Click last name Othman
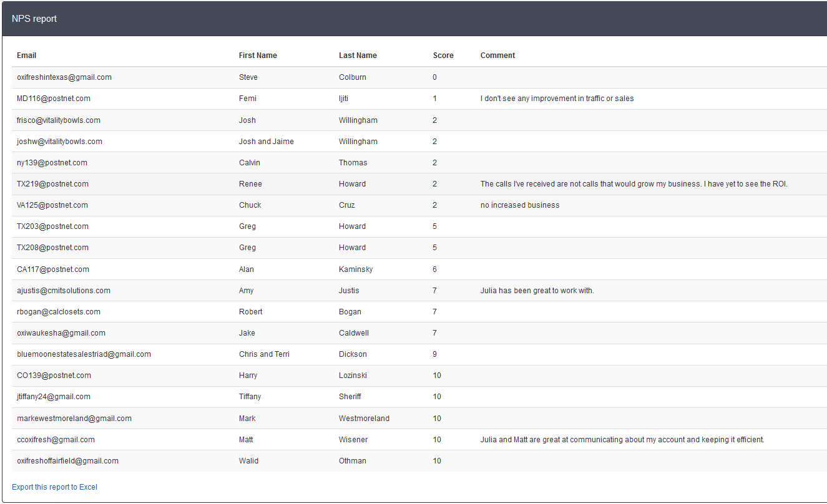This screenshot has height=504, width=827. 353,461
